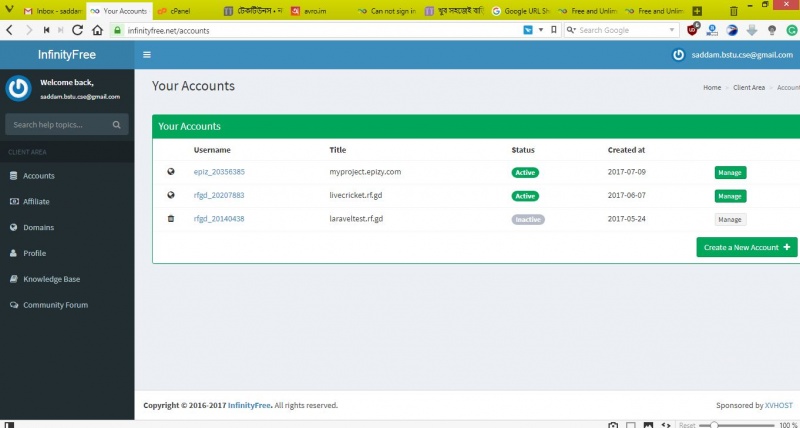Open the Grammarly extension icon

(791, 30)
